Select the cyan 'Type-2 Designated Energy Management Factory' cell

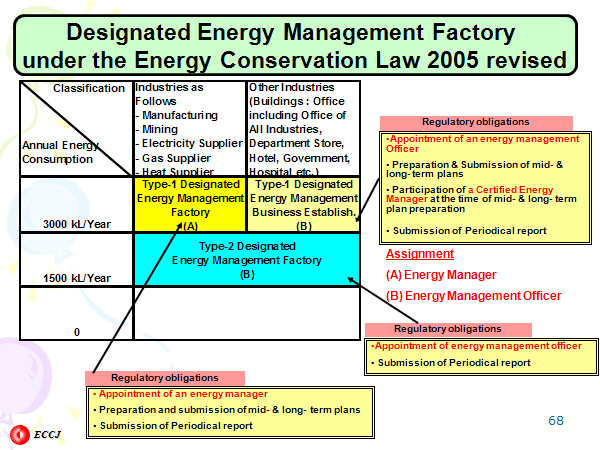pos(247,260)
